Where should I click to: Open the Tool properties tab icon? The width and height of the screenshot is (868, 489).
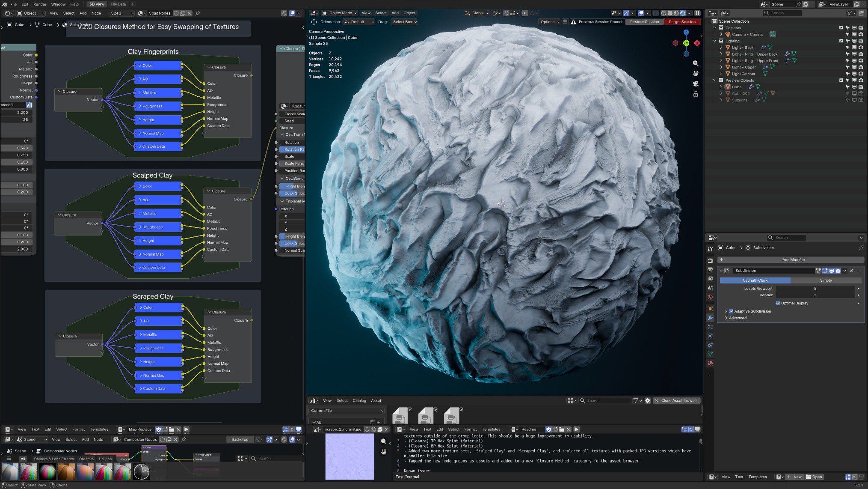[x=710, y=248]
